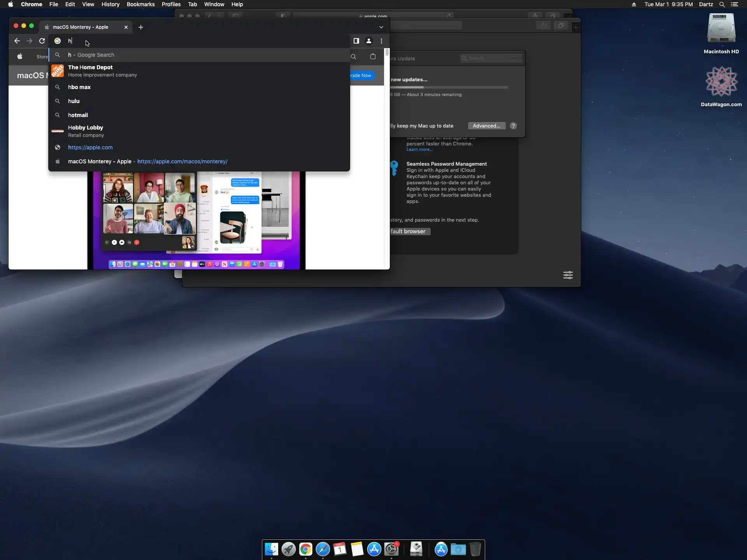This screenshot has width=747, height=560.
Task: Launch Safari from the Dock
Action: (x=323, y=549)
